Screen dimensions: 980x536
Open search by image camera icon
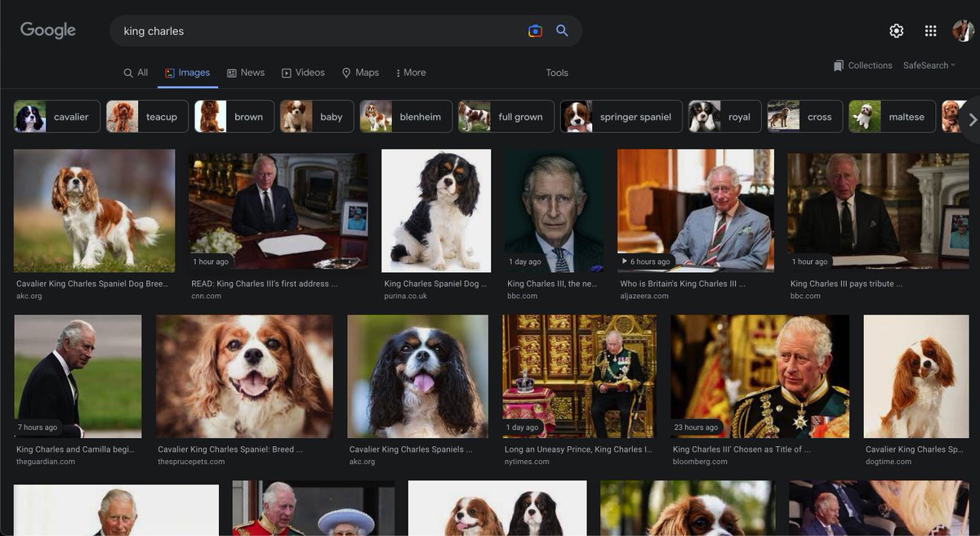(535, 31)
